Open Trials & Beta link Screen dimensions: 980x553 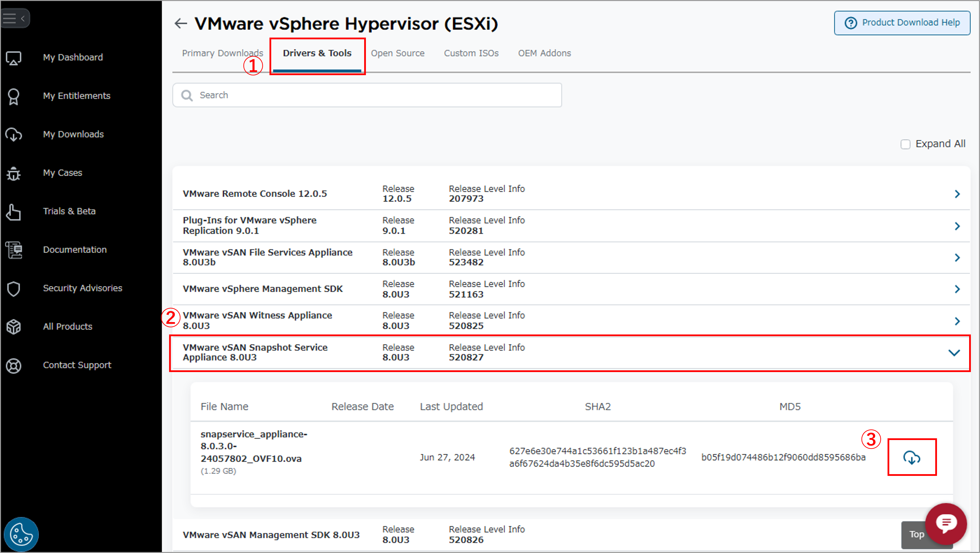(69, 211)
